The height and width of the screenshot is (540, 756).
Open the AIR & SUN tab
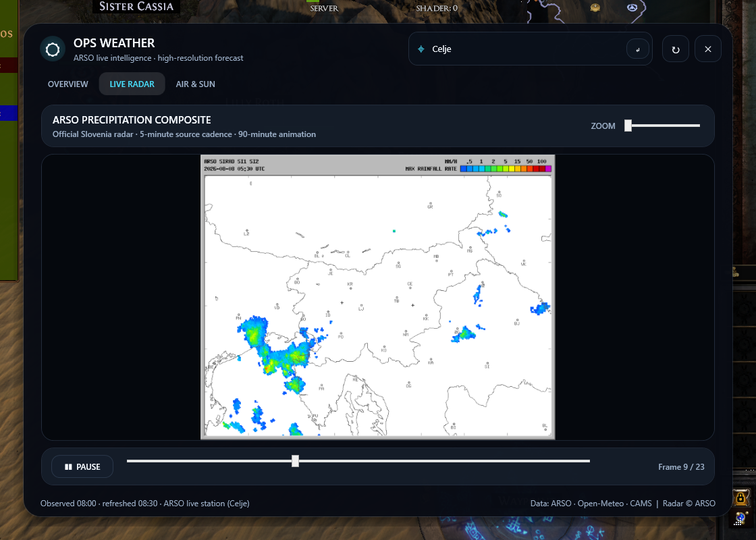[195, 84]
